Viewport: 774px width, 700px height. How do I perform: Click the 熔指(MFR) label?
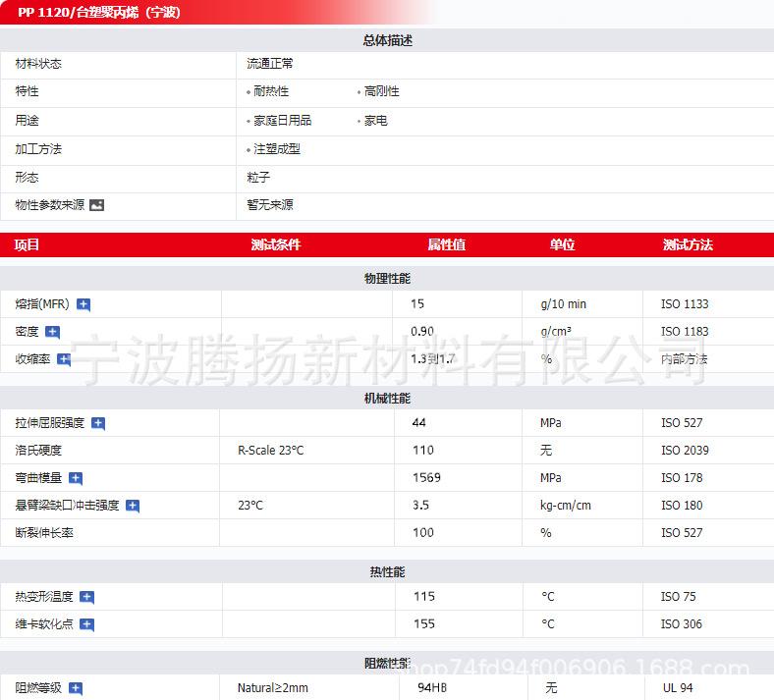[42, 304]
